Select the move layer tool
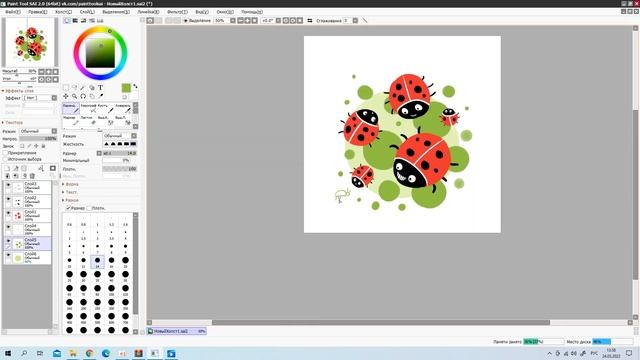This screenshot has width=640, height=360. (66, 96)
